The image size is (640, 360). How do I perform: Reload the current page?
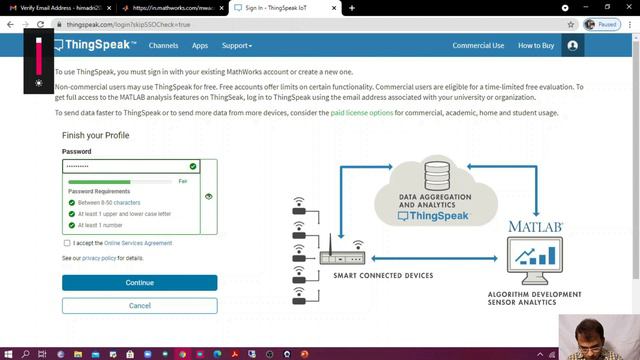(40, 24)
